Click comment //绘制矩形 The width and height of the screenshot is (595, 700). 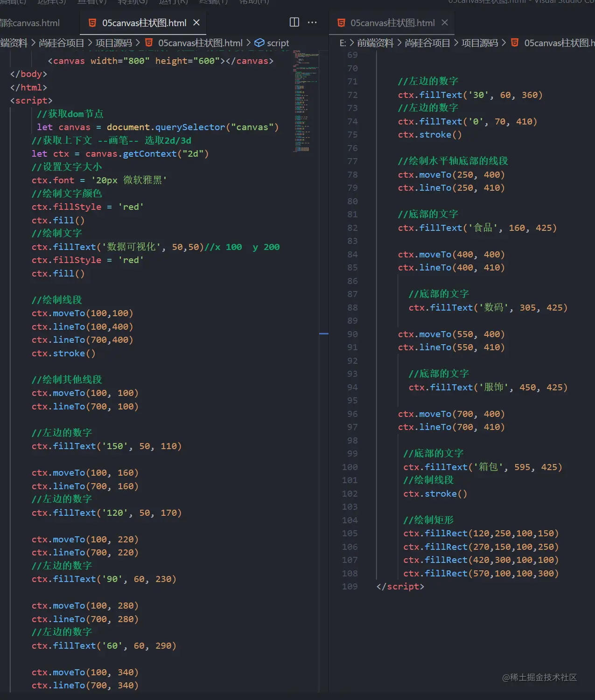click(428, 520)
